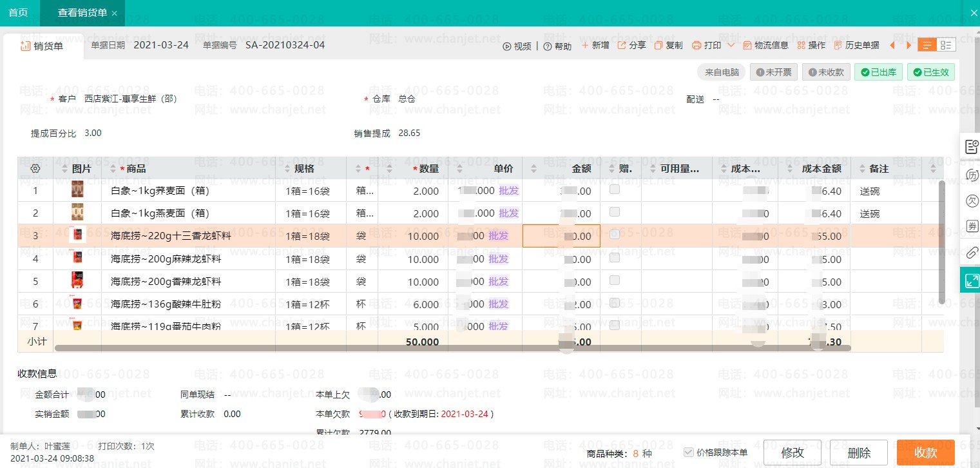Check the 赠 checkbox for 十三香龙虾料 row
Image resolution: width=980 pixels, height=468 pixels.
tap(615, 235)
